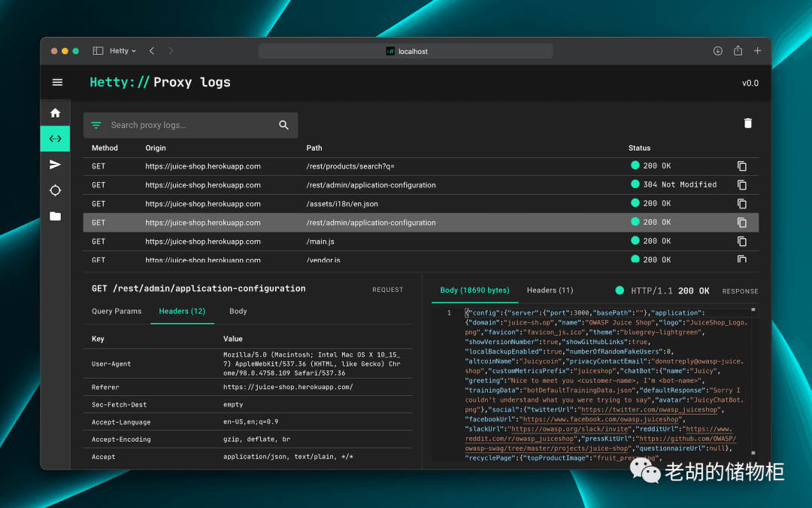Click the browser share icon
Viewport: 812px width, 508px height.
(x=738, y=50)
